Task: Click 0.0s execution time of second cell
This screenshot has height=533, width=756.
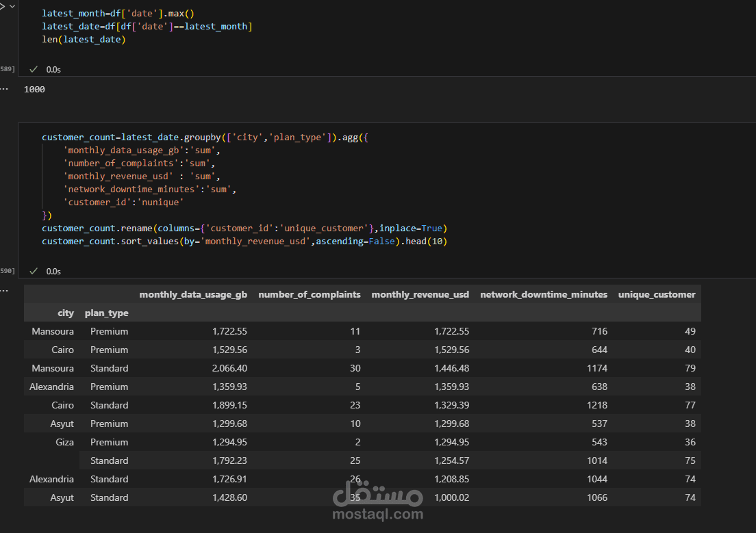Action: coord(53,271)
